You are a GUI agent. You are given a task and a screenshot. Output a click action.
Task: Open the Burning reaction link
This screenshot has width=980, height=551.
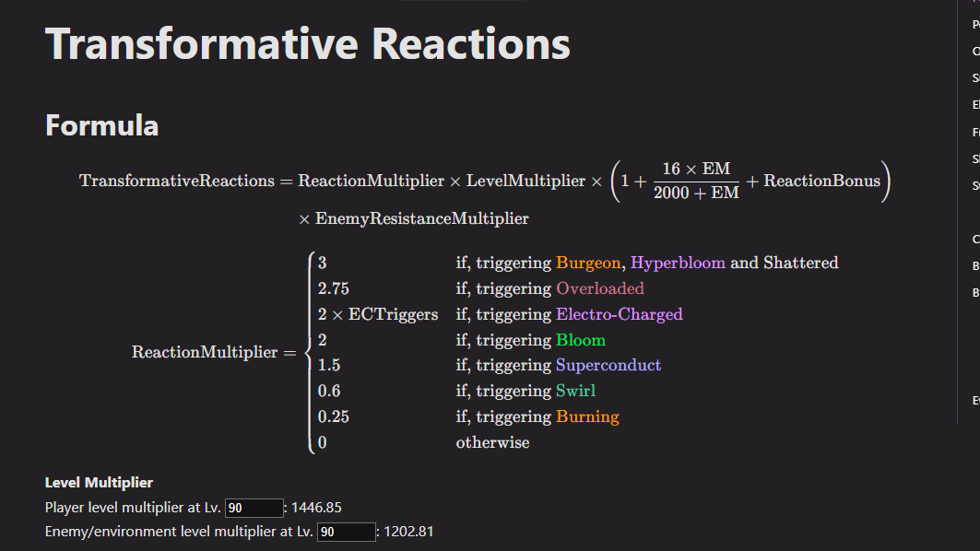point(587,416)
